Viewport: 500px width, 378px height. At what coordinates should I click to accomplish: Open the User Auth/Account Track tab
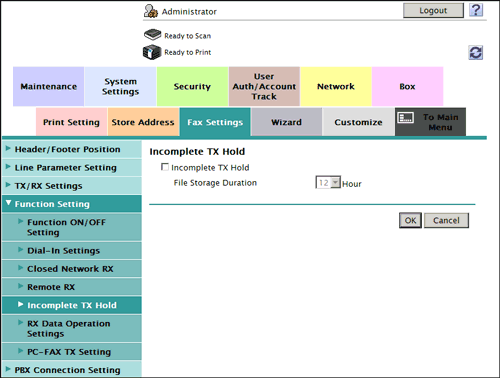click(264, 86)
